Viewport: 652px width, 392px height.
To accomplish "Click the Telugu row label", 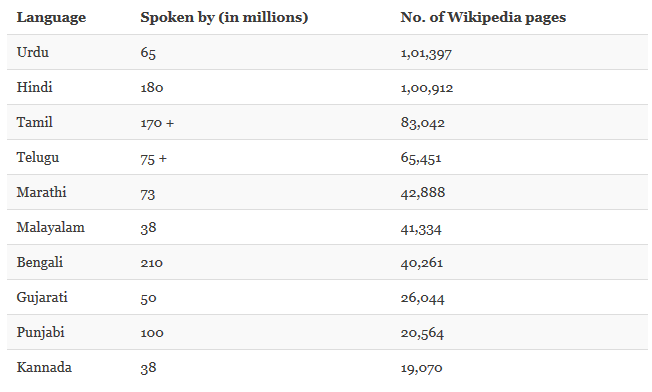I will tap(38, 158).
